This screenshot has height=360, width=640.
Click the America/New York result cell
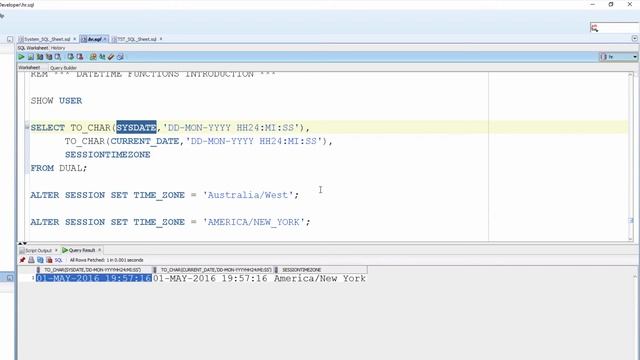[320, 278]
